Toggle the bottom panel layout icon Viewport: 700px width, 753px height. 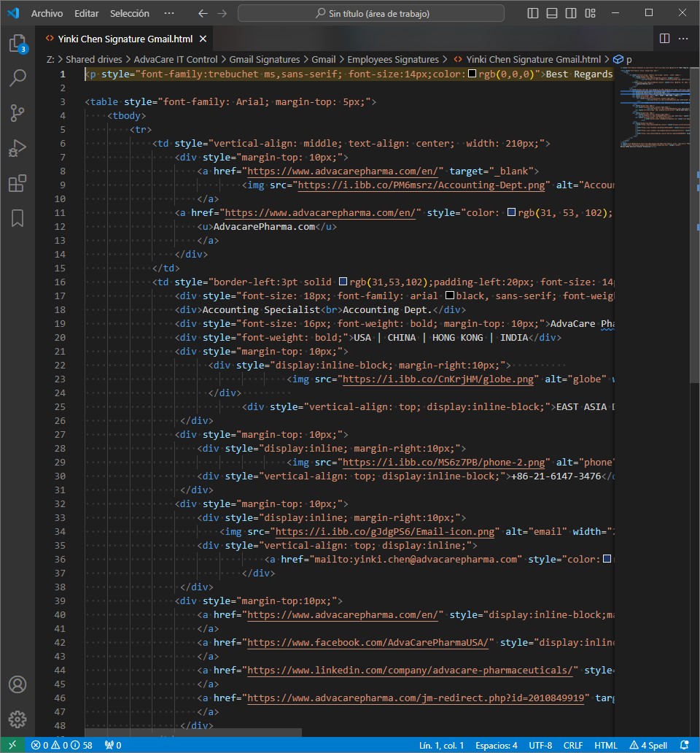pos(552,13)
